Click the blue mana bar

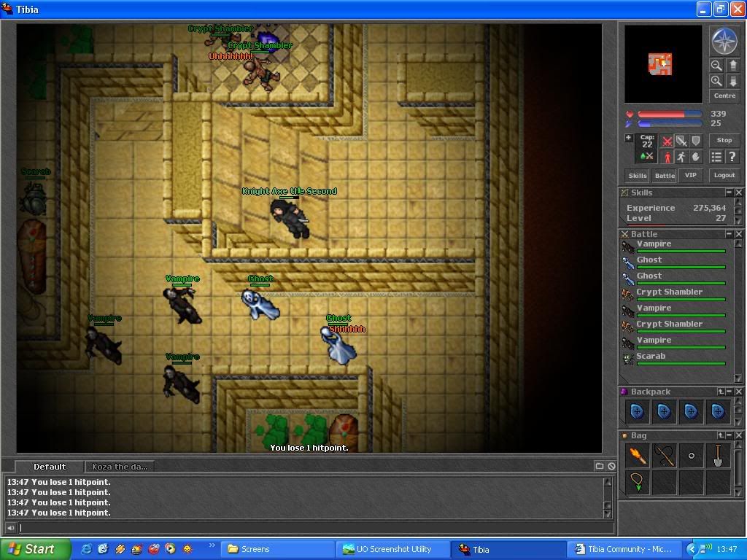[x=670, y=124]
